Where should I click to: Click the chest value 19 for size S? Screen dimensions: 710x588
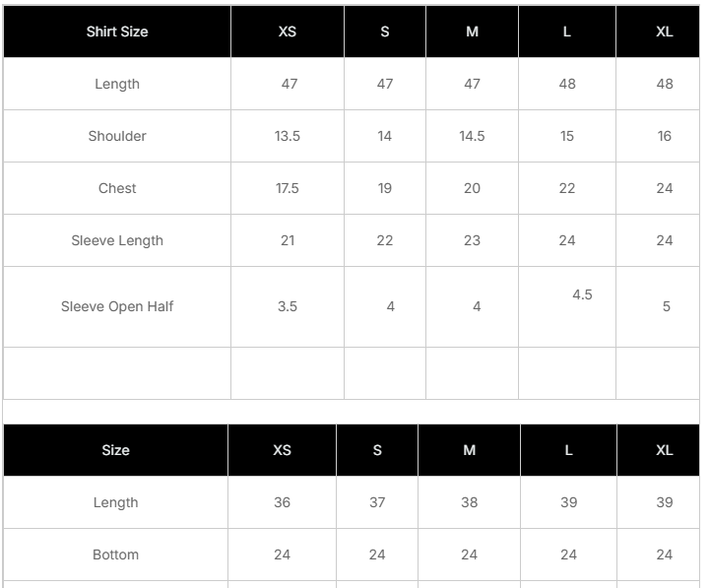point(385,188)
